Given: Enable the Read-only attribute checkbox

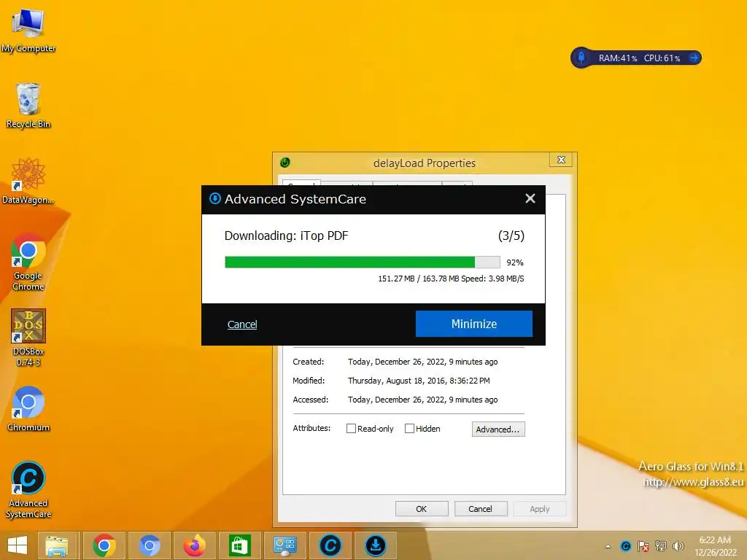Looking at the screenshot, I should coord(351,429).
